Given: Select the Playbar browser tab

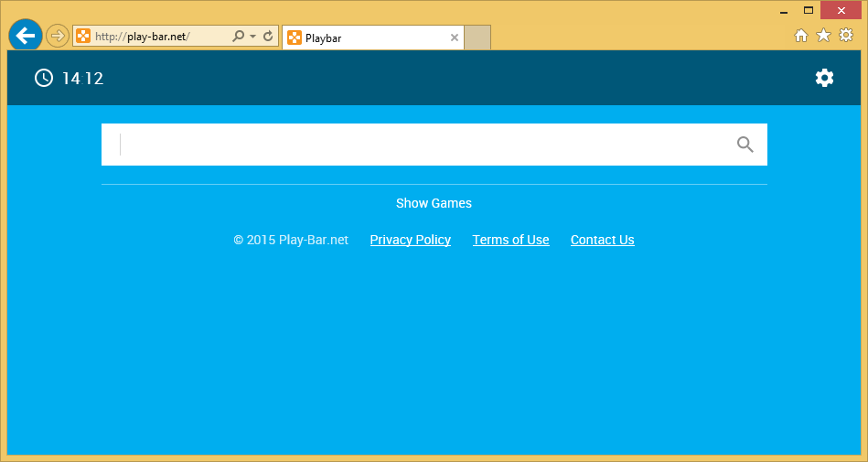Looking at the screenshot, I should coord(373,38).
